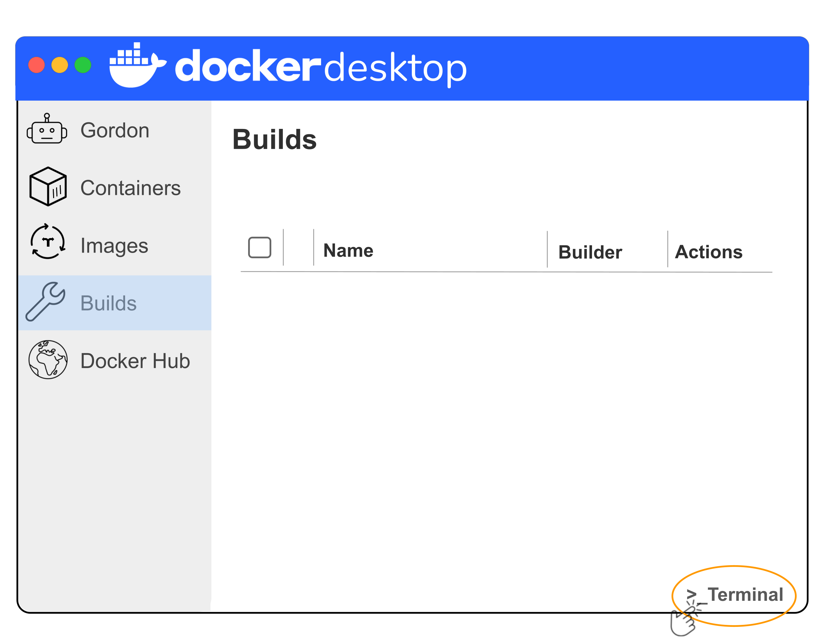The width and height of the screenshot is (825, 644).
Task: Toggle the select-all builds checkbox
Action: point(260,248)
